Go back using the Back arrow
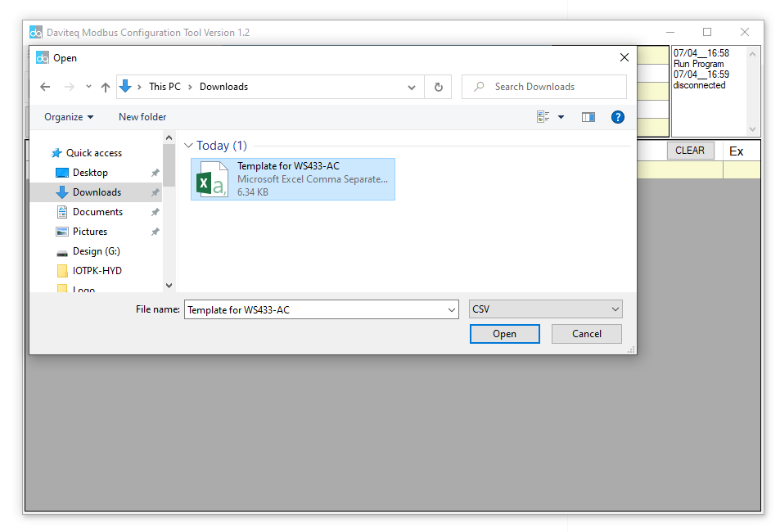This screenshot has height=532, width=780. pyautogui.click(x=45, y=87)
